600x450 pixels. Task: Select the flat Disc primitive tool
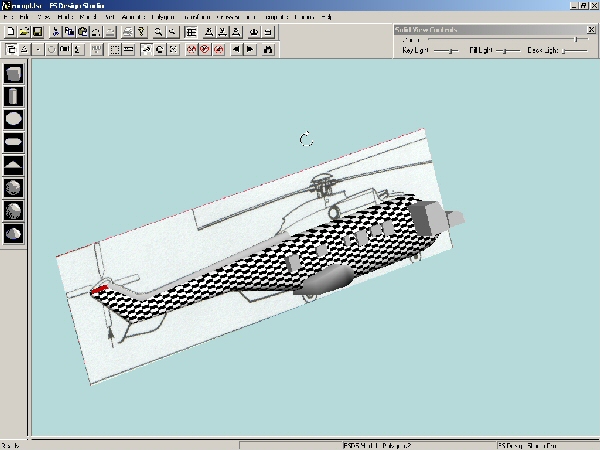13,142
